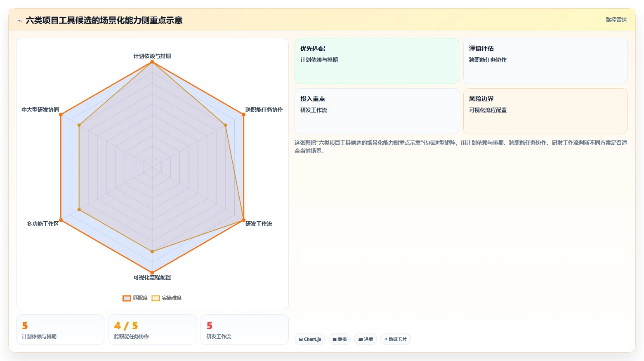644x361 pixels.
Task: Toggle the 实施难度 legend swatch
Action: coord(156,298)
